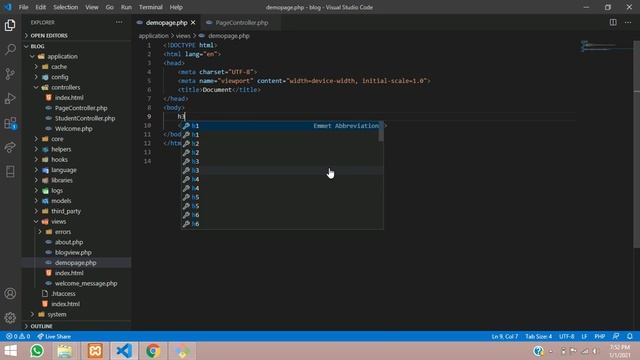Open the Go menu
This screenshot has width=640, height=360.
click(x=109, y=7)
